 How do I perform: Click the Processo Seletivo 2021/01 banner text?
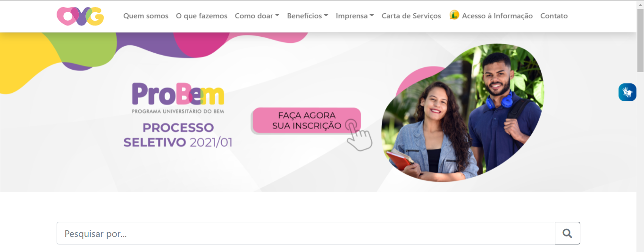[178, 135]
